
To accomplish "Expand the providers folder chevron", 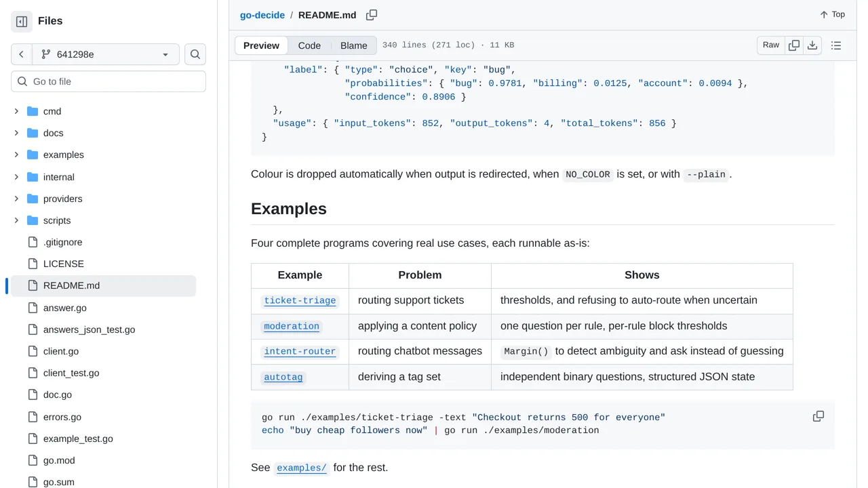I will 16,199.
